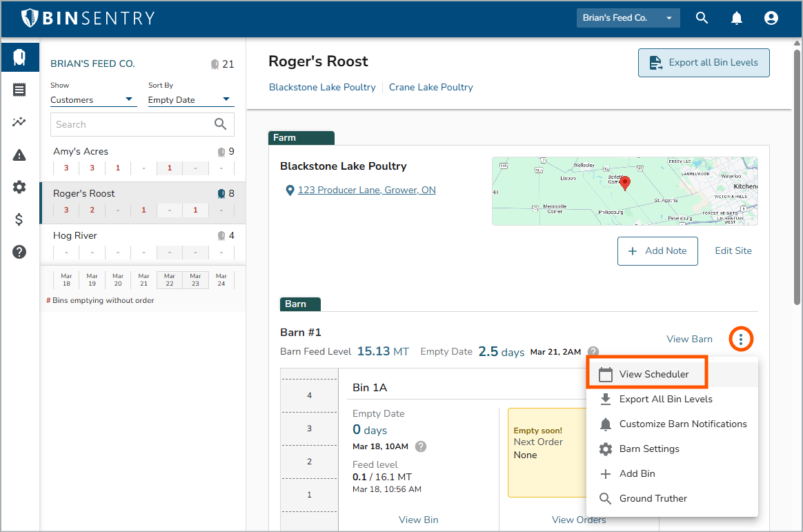The height and width of the screenshot is (532, 803).
Task: Select Hog River customer row
Action: [x=143, y=245]
